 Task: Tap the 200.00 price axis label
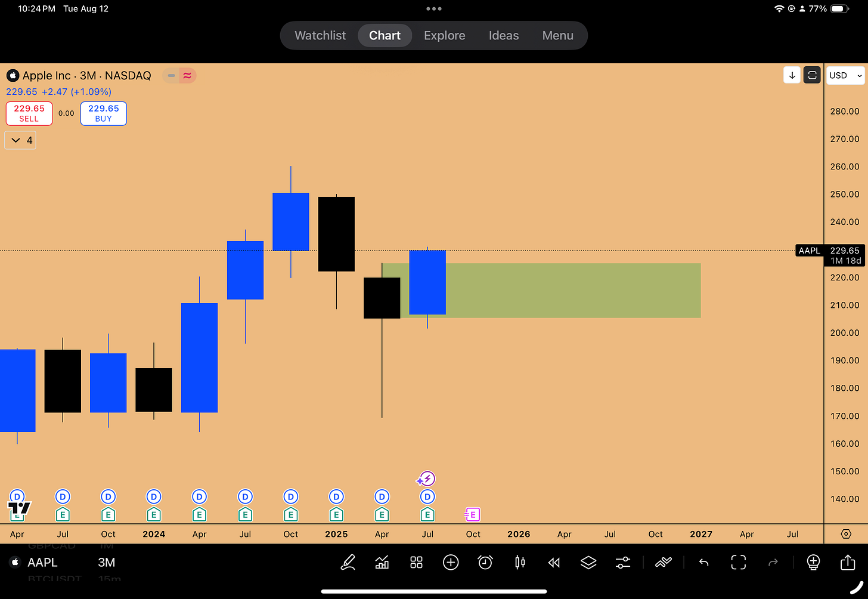(x=845, y=332)
